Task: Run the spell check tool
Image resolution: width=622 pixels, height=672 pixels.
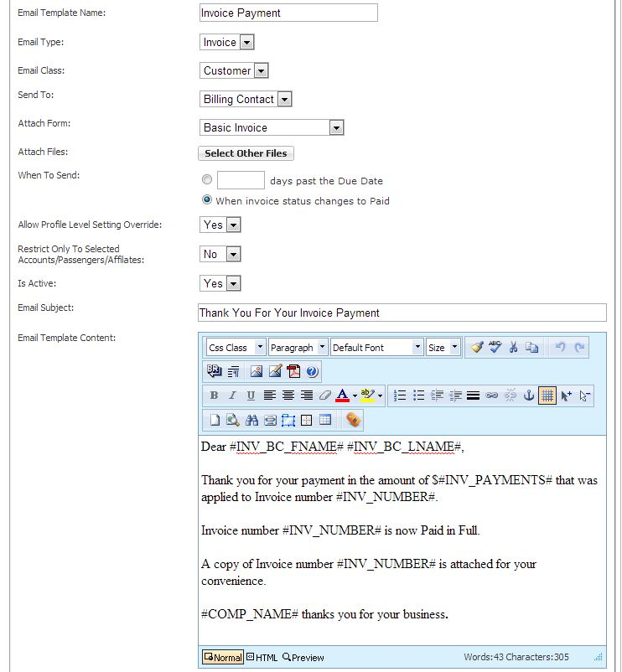Action: (495, 347)
